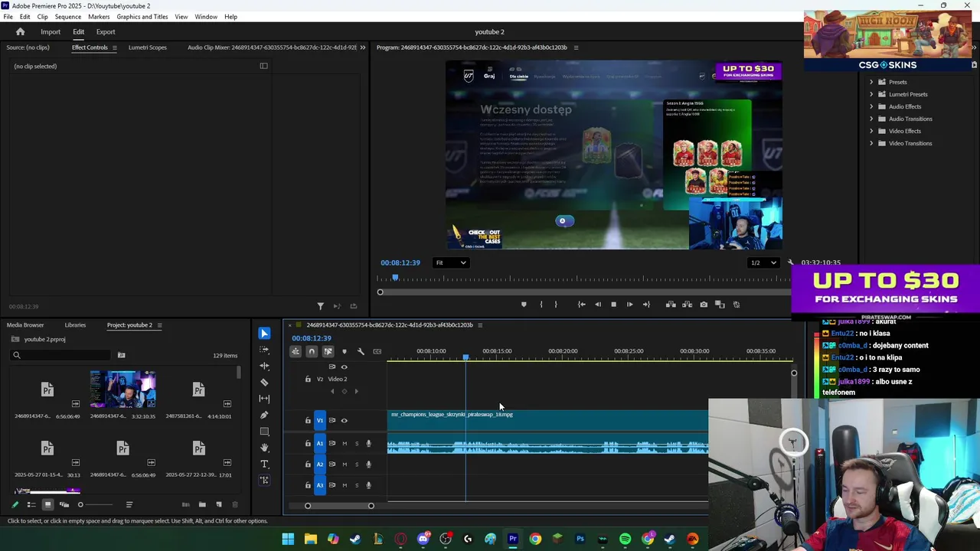
Task: Select the Type tool
Action: (264, 464)
